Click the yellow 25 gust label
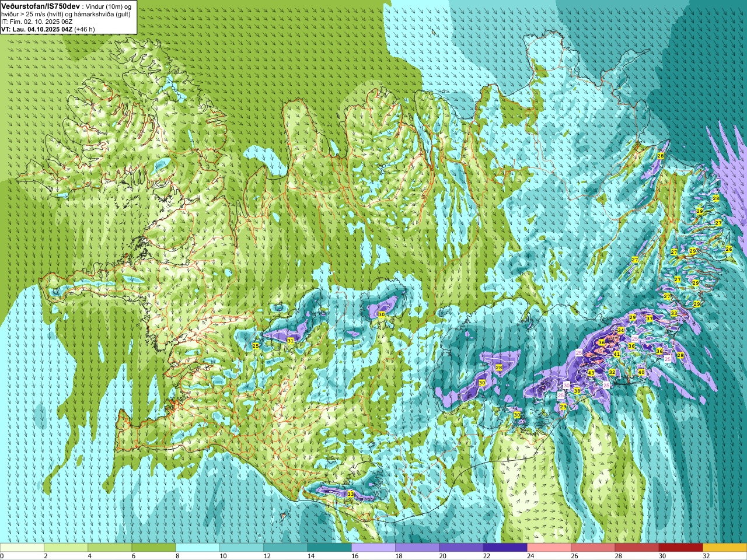747x560 pixels. coord(255,346)
